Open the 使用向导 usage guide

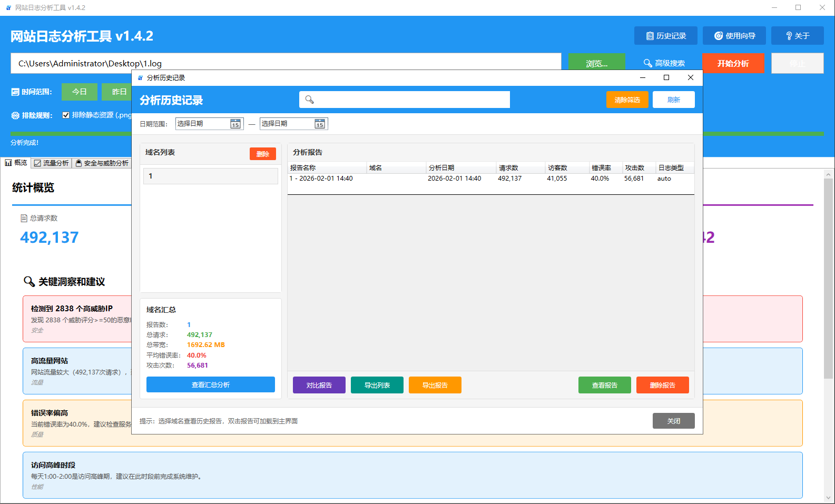tap(734, 36)
